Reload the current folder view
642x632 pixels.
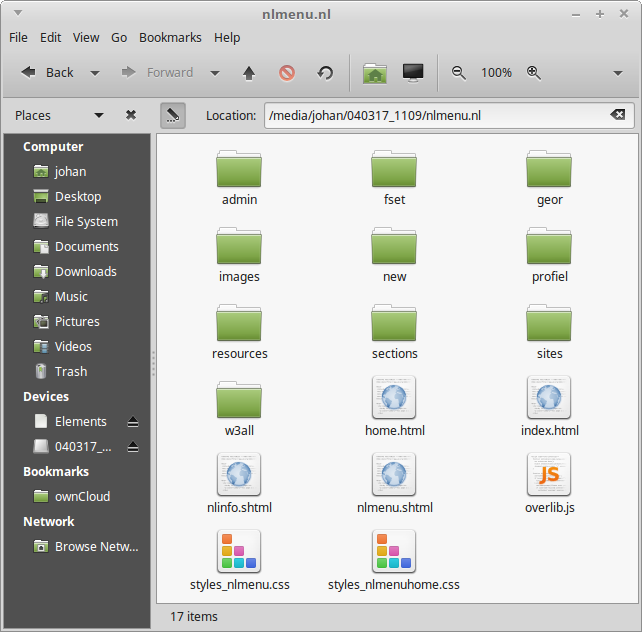325,73
